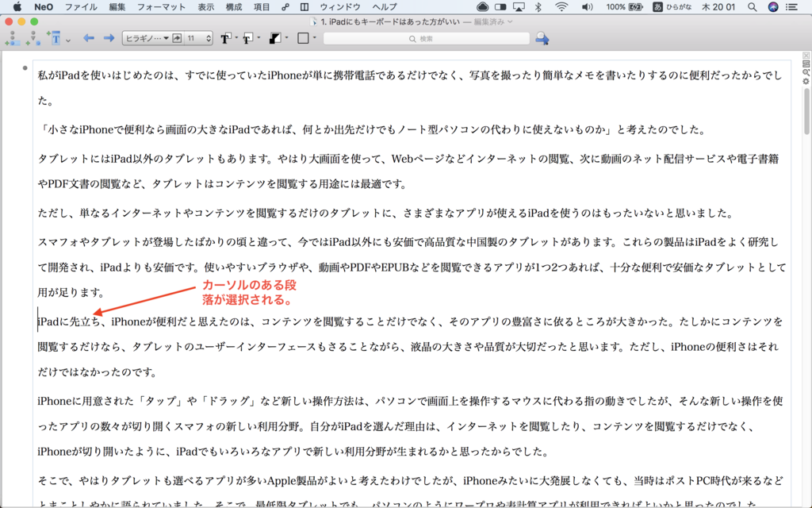812x508 pixels.
Task: Open the ウィンドウ menu
Action: point(339,6)
